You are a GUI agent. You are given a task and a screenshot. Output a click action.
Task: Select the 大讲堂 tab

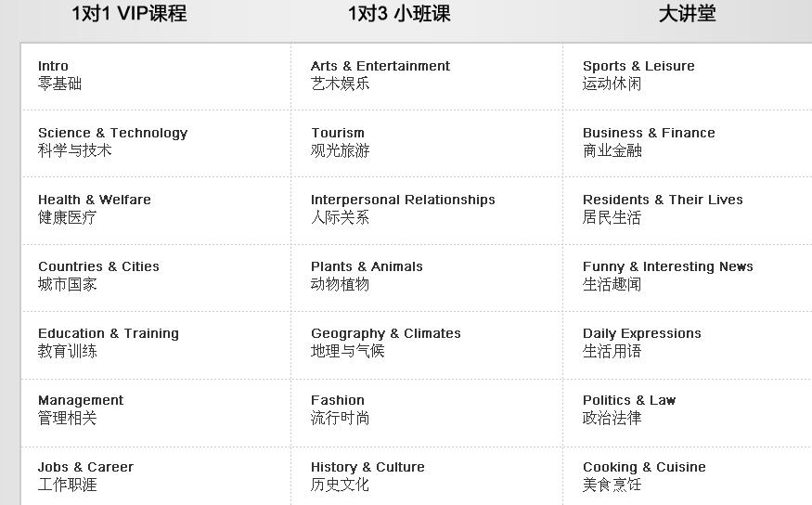pos(687,14)
